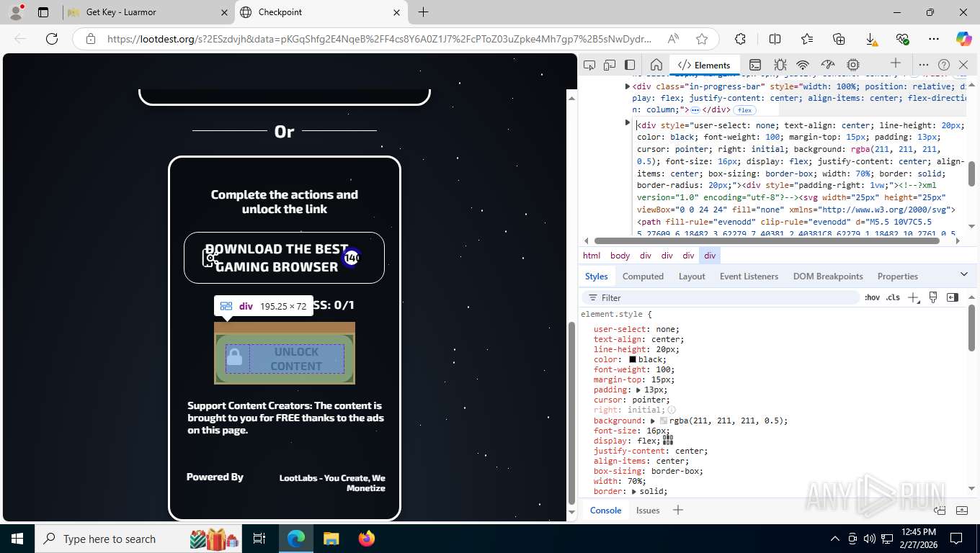Image resolution: width=980 pixels, height=553 pixels.
Task: Expand the padding shorthand property
Action: coord(638,390)
